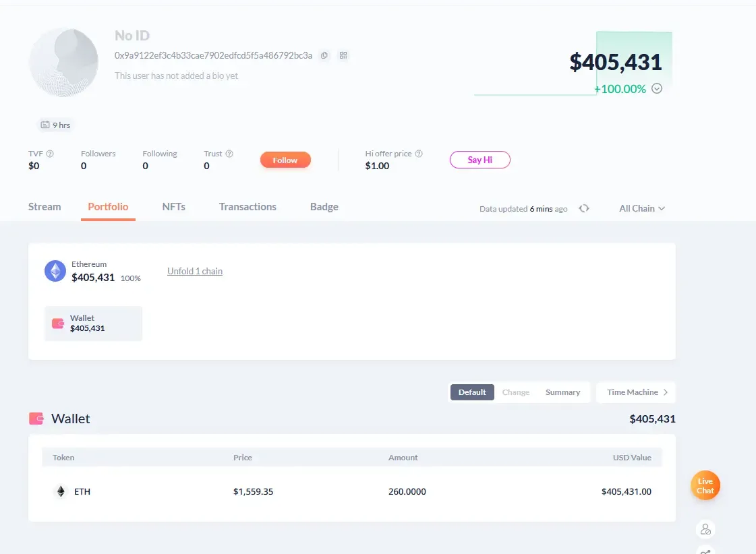Expand the balance change chevron near +100.00%
This screenshot has width=756, height=554.
pyautogui.click(x=657, y=88)
